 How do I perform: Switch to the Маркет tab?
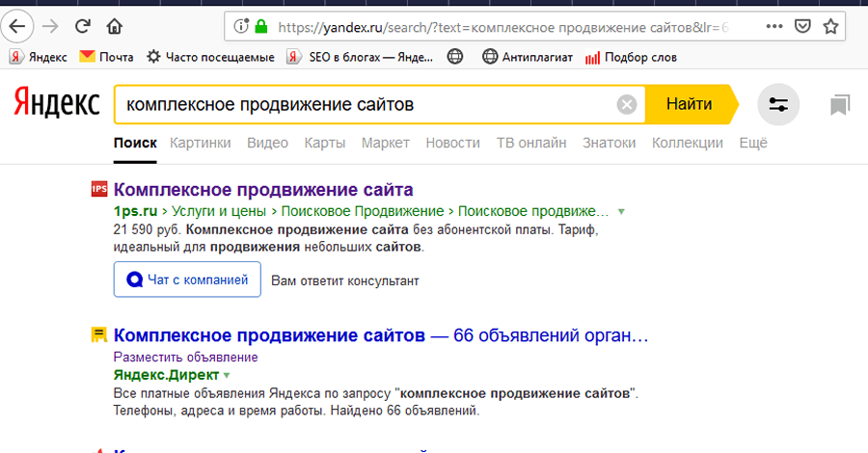(385, 143)
